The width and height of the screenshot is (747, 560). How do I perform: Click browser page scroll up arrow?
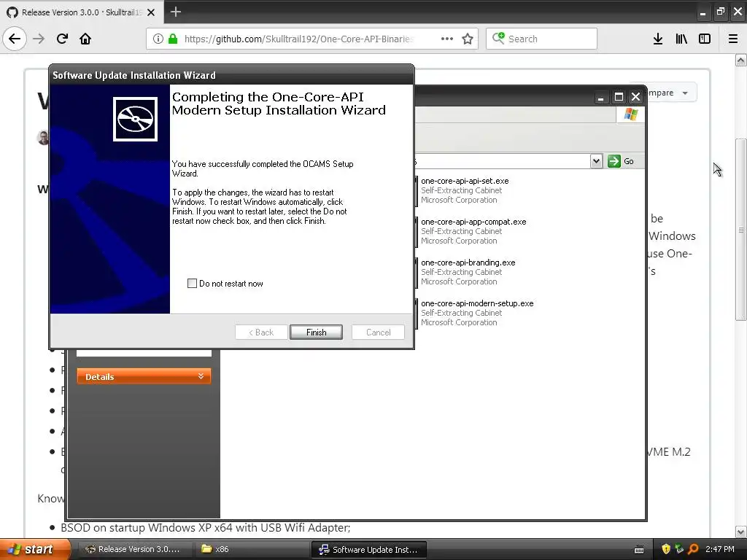[741, 60]
